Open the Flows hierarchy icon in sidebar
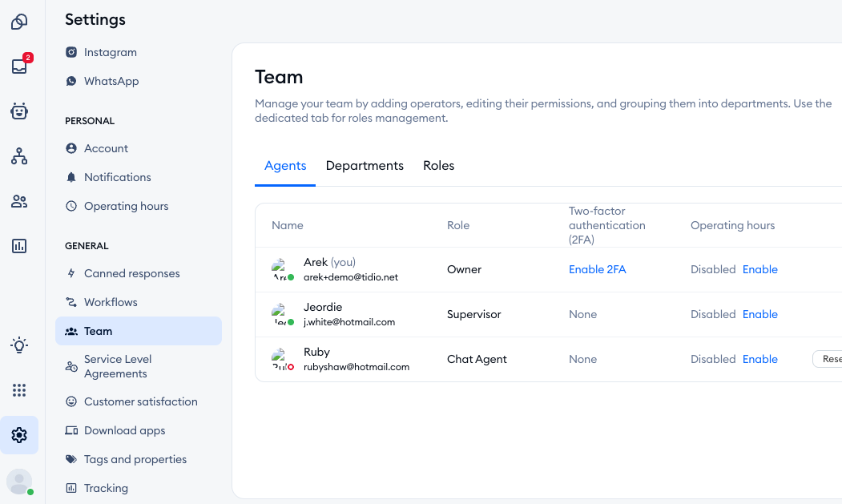Screen dimensions: 842x504 tap(19, 156)
